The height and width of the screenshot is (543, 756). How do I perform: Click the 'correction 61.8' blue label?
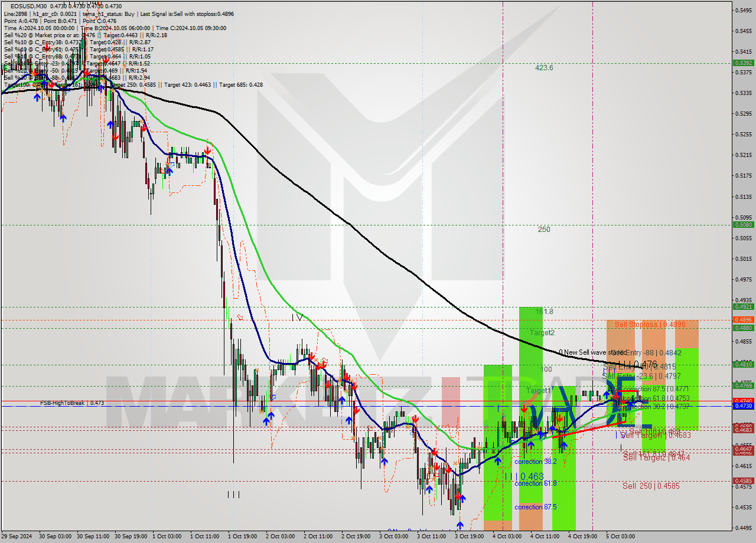pos(536,483)
